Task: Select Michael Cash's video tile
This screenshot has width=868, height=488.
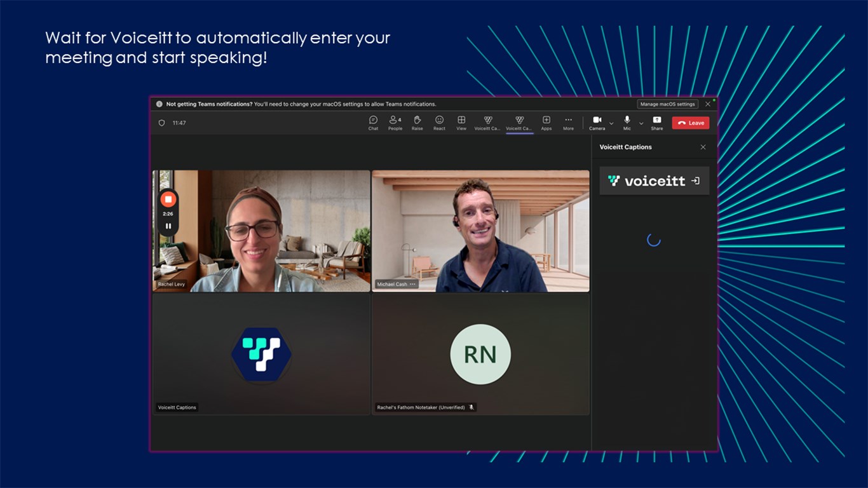Action: (x=480, y=231)
